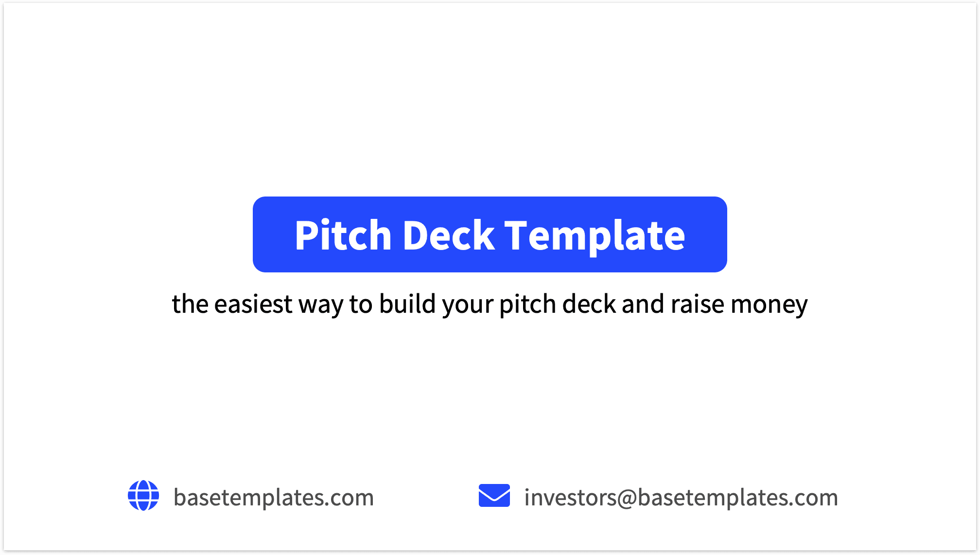Click the email envelope icon
980x555 pixels.
point(494,497)
